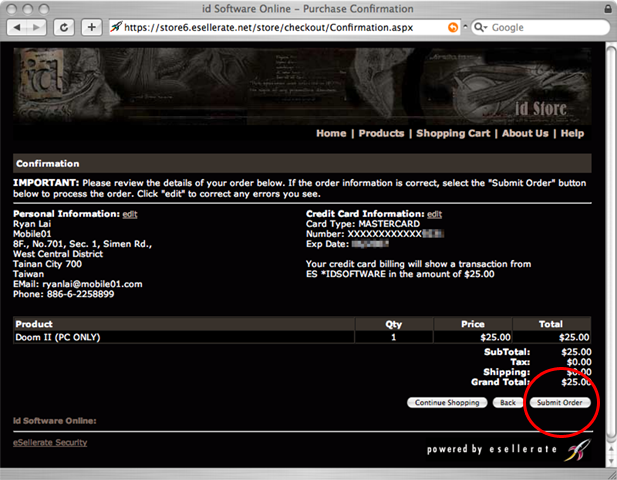Click the Back button below totals
Viewport: 617px width, 480px height.
508,402
